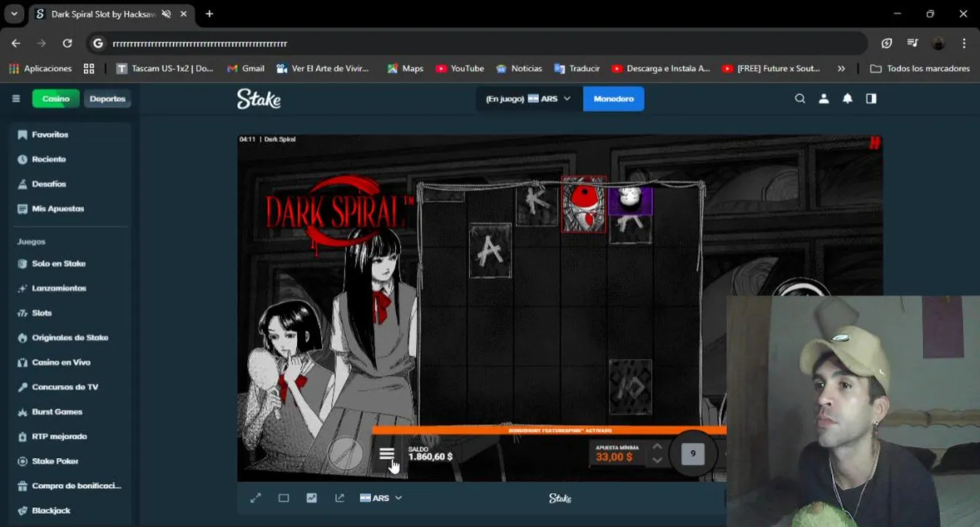Screen dimensions: 980x527
Task: Open the site search
Action: [x=800, y=99]
